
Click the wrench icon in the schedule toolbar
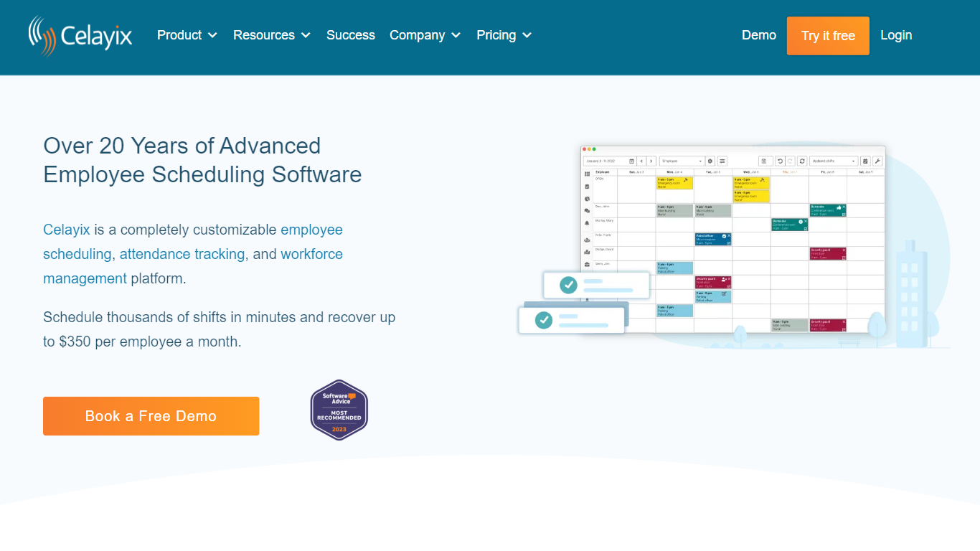877,161
